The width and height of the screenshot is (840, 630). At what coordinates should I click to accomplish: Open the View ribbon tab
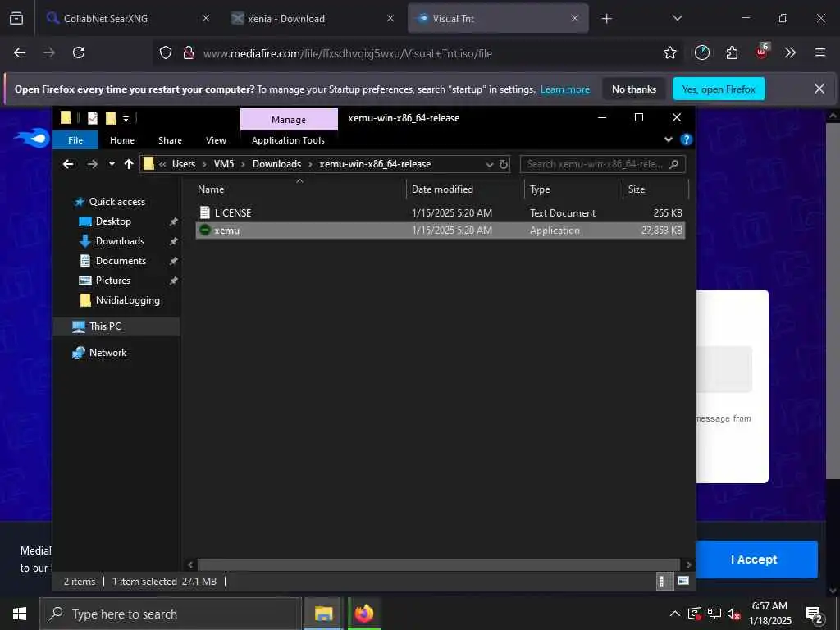(x=216, y=140)
